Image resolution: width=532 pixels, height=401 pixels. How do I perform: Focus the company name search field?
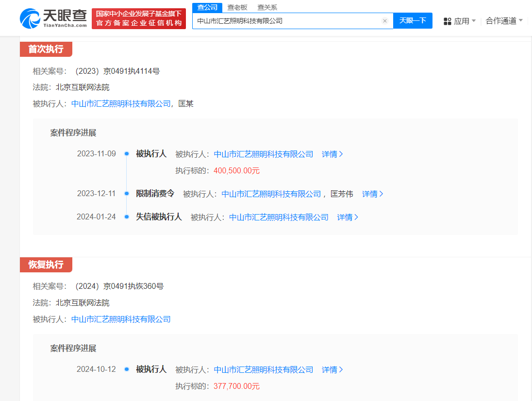click(288, 21)
